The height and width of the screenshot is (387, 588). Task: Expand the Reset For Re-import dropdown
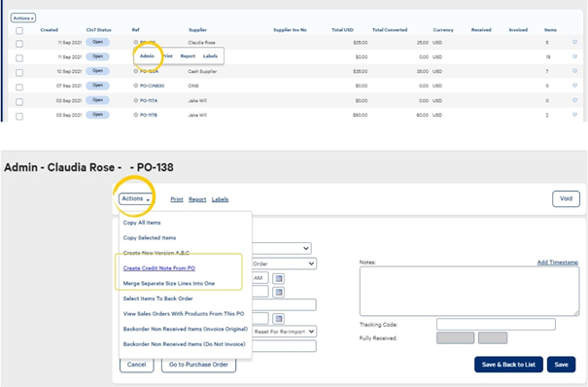285,332
